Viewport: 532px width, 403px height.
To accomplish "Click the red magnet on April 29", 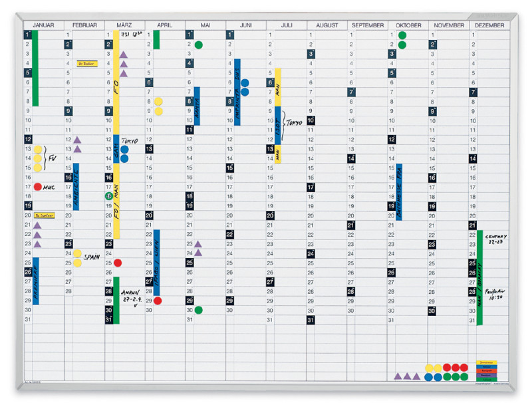I will point(158,301).
